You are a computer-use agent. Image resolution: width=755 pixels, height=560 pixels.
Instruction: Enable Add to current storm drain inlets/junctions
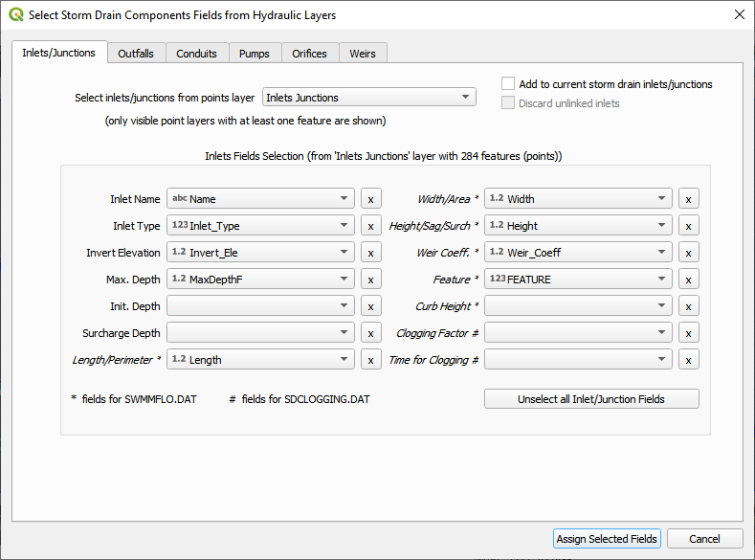[509, 84]
